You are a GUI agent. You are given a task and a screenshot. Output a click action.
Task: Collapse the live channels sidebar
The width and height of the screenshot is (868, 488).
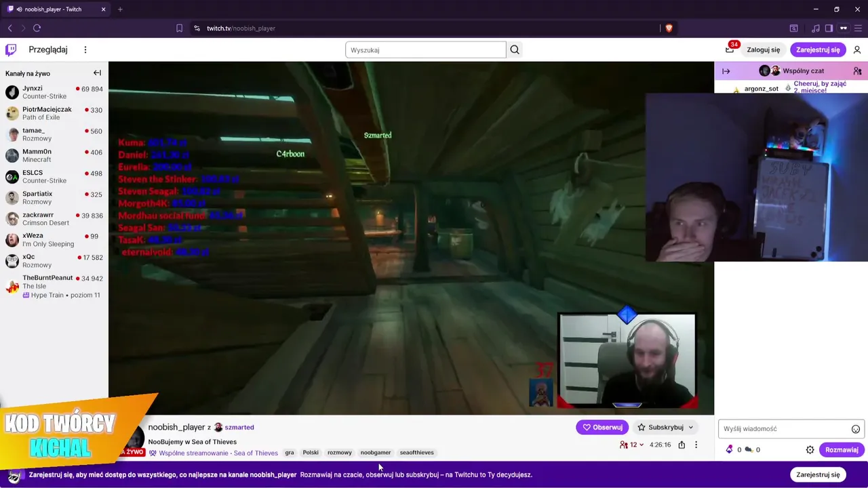tap(97, 73)
